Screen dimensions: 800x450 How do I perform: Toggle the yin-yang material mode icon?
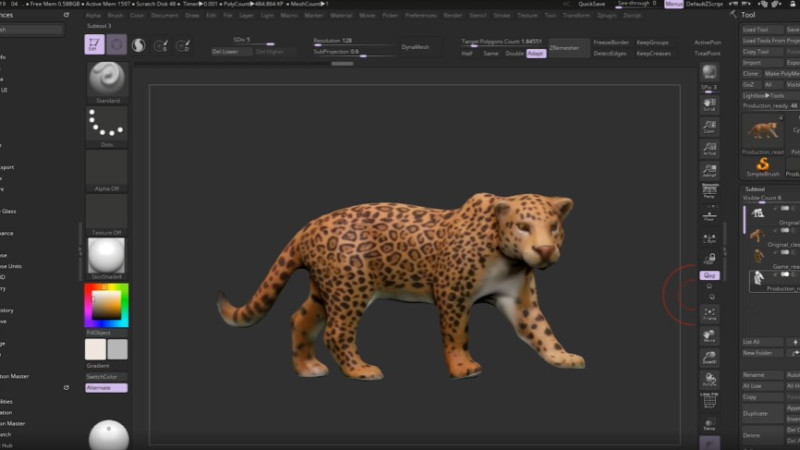pyautogui.click(x=138, y=45)
